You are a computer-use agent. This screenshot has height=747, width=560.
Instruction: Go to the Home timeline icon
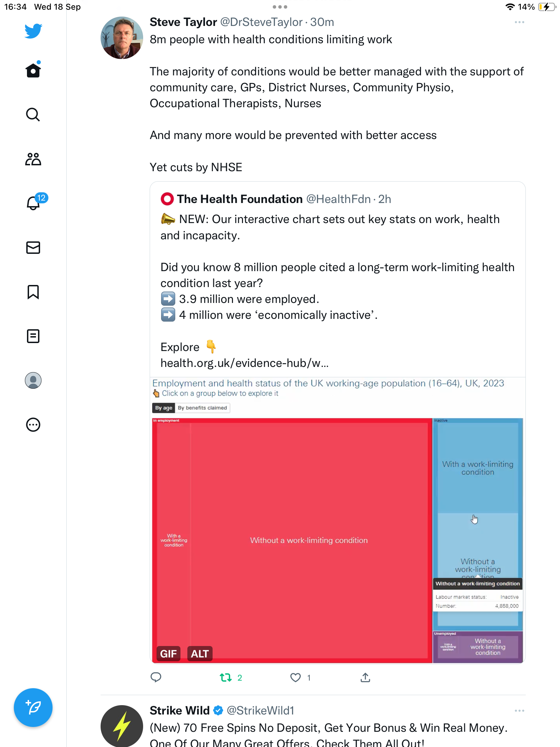pyautogui.click(x=33, y=70)
